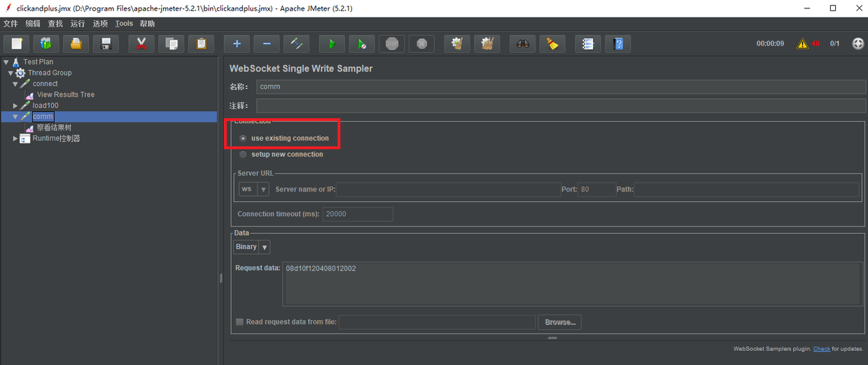Click the tree panel split divider handle
Screen dimensions: 868x365
click(221, 278)
